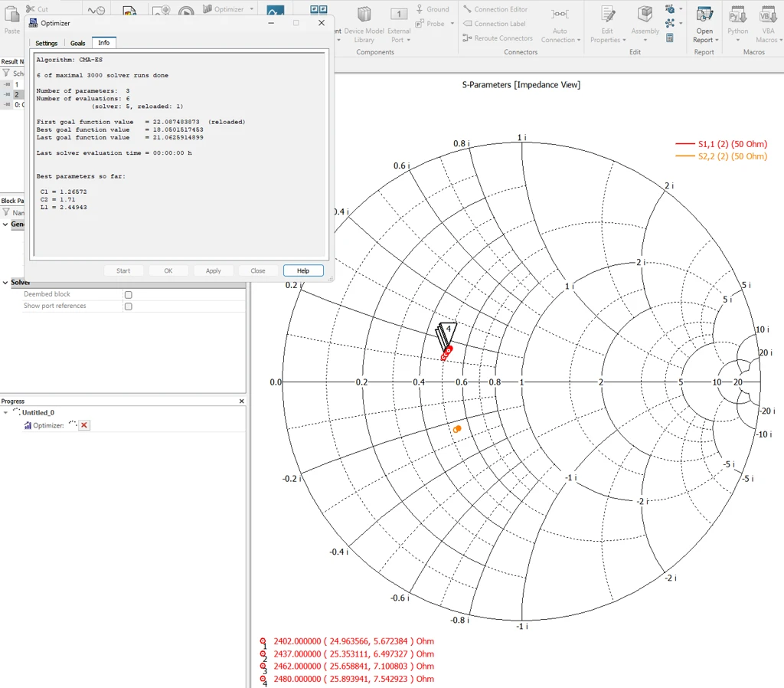Click the Start button in Optimizer dialog
Image resolution: width=784 pixels, height=688 pixels.
123,270
